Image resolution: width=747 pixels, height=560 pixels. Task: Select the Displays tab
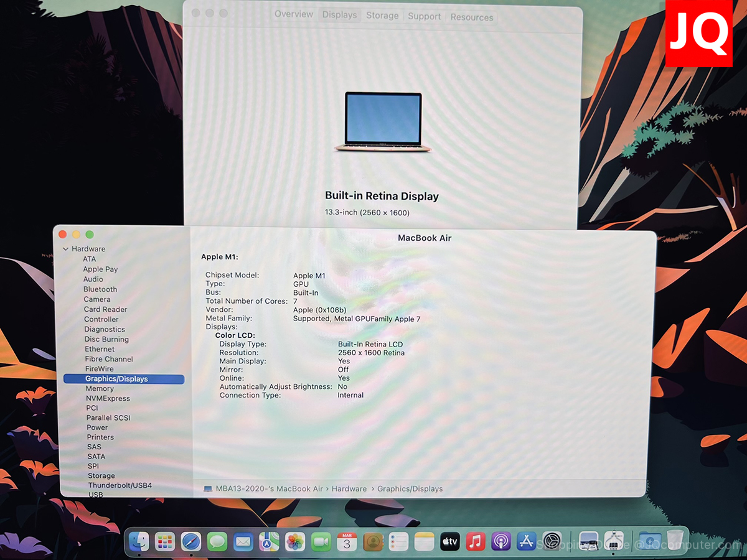point(340,15)
